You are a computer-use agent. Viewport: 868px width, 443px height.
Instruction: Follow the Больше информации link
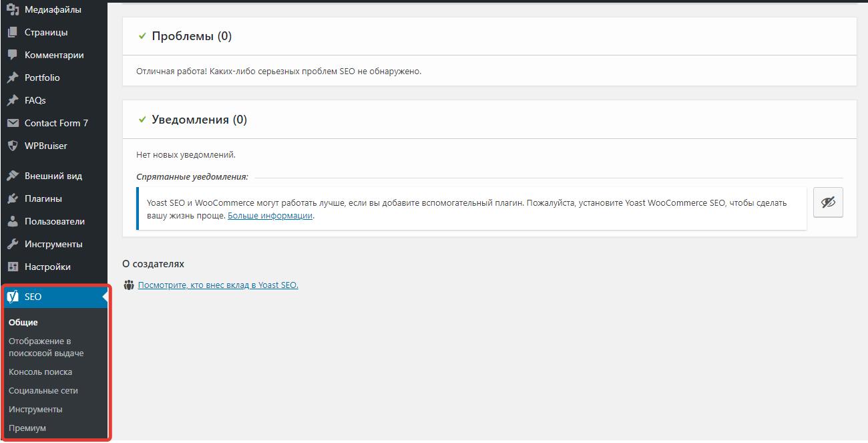270,216
